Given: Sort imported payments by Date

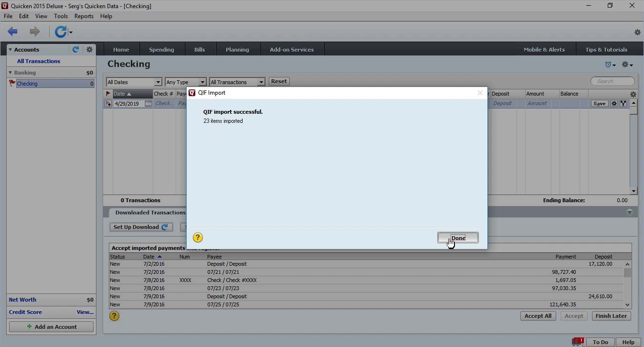Looking at the screenshot, I should (x=152, y=257).
